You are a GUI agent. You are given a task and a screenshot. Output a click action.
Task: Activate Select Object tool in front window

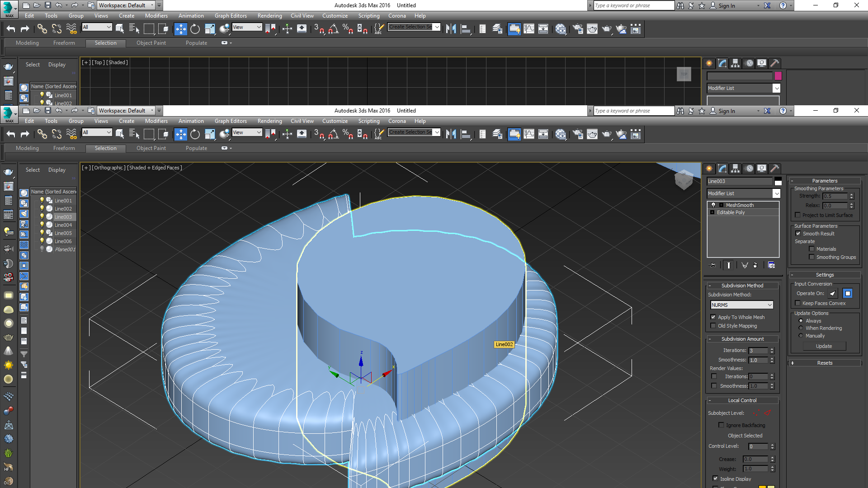tap(120, 134)
